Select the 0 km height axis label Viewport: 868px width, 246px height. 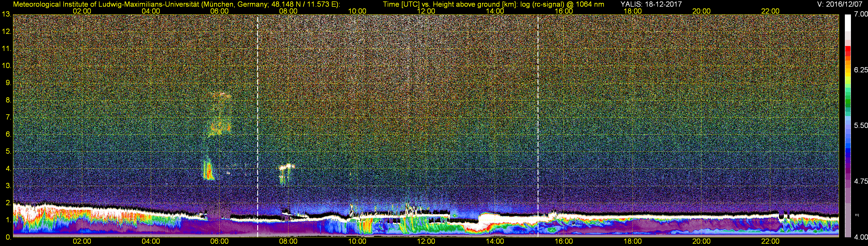[8, 237]
